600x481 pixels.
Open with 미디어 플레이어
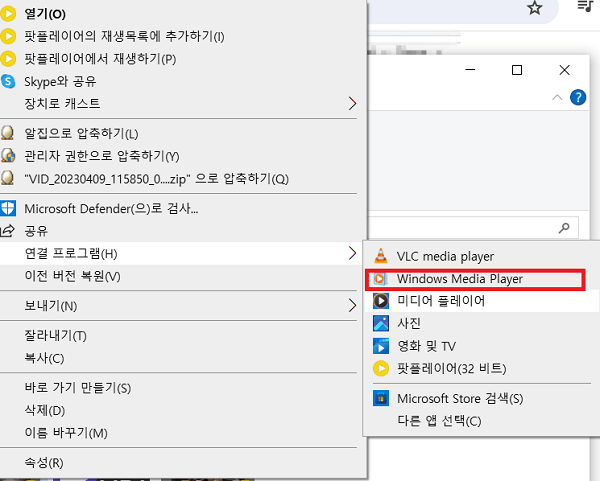tap(441, 301)
